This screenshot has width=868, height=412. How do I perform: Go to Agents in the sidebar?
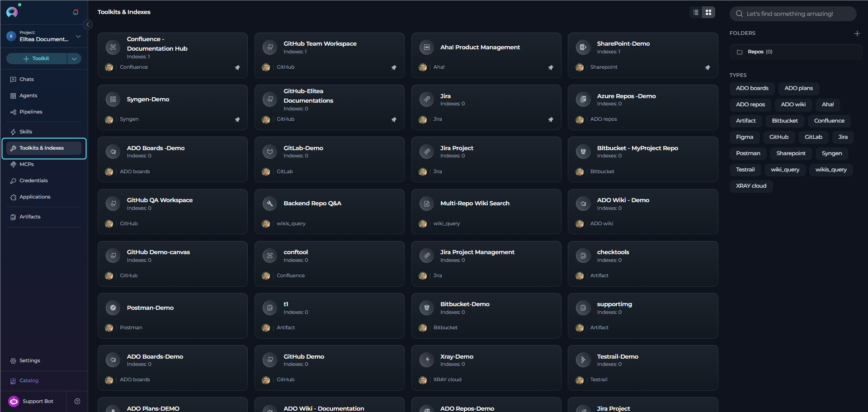pyautogui.click(x=44, y=95)
